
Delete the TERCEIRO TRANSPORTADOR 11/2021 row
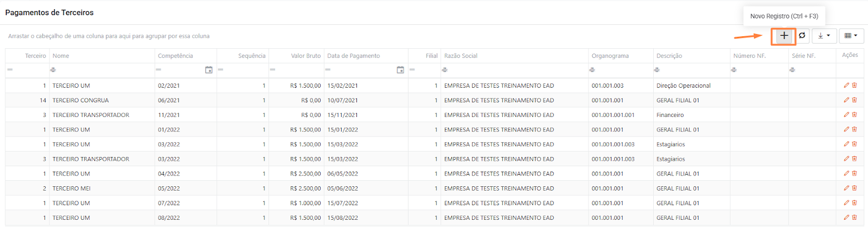854,114
